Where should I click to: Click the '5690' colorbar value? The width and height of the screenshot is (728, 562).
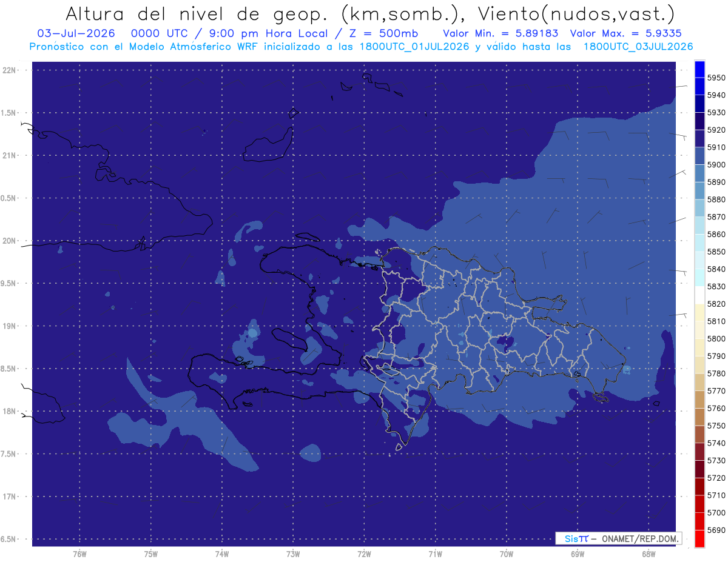[x=716, y=530]
